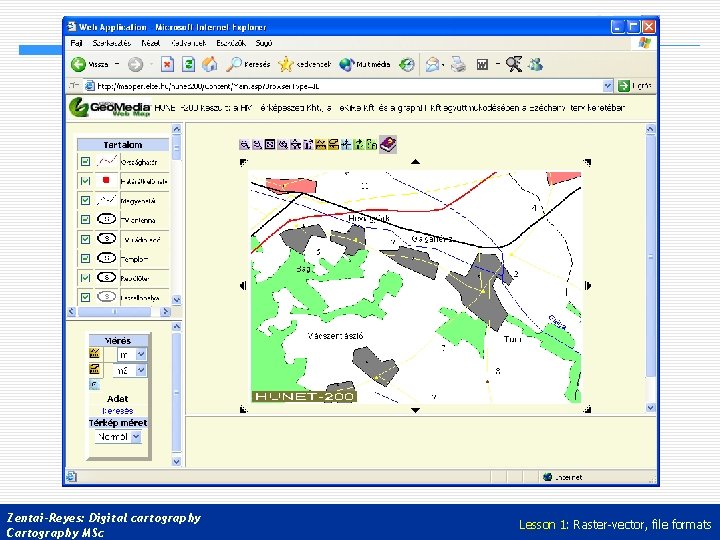720x540 pixels.
Task: Pan map diagonally using the upper-right corner arrow
Action: click(x=587, y=162)
